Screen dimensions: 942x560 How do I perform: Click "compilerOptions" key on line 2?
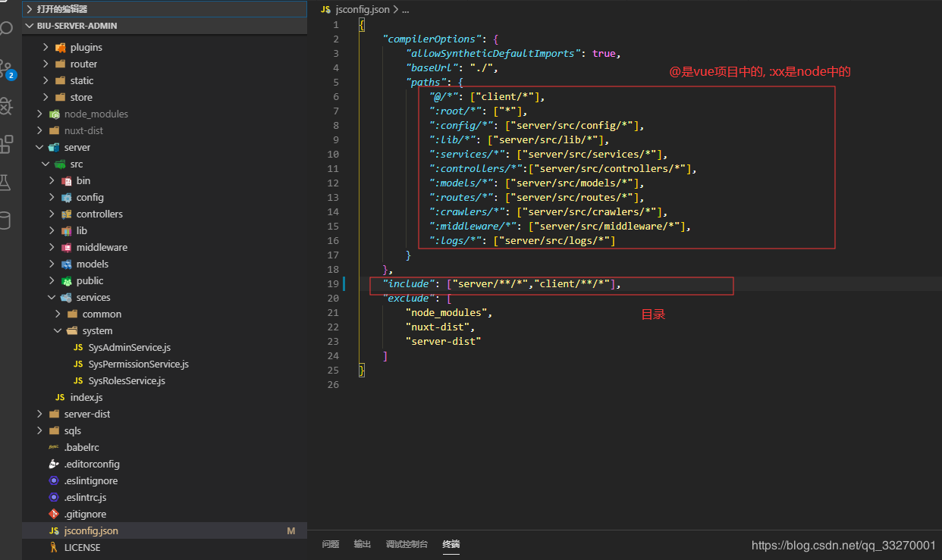point(431,39)
